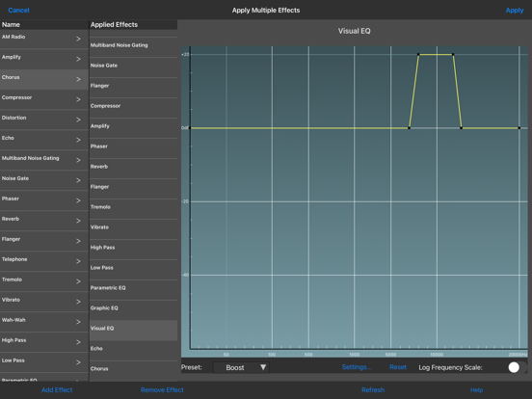
Task: Select Phaser in Applied Effects
Action: coord(133,148)
